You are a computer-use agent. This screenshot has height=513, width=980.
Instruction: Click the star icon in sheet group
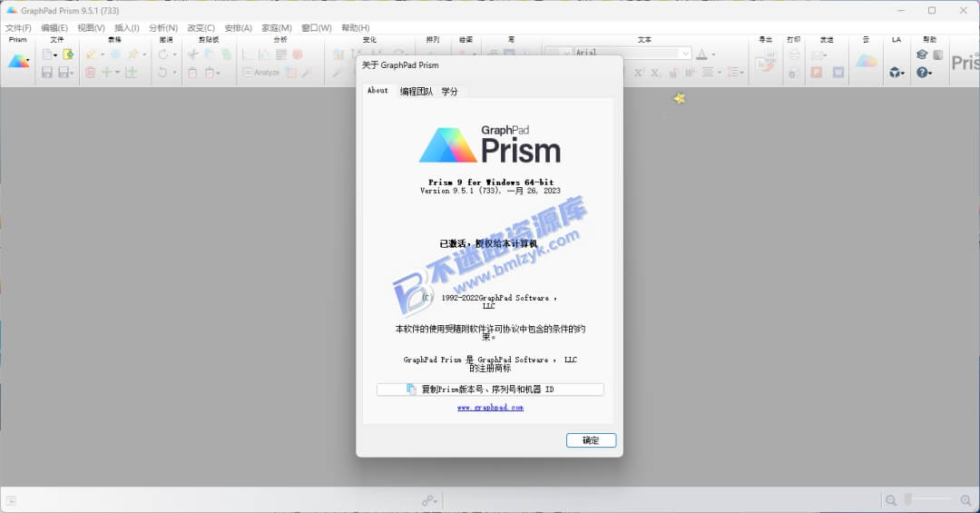132,54
